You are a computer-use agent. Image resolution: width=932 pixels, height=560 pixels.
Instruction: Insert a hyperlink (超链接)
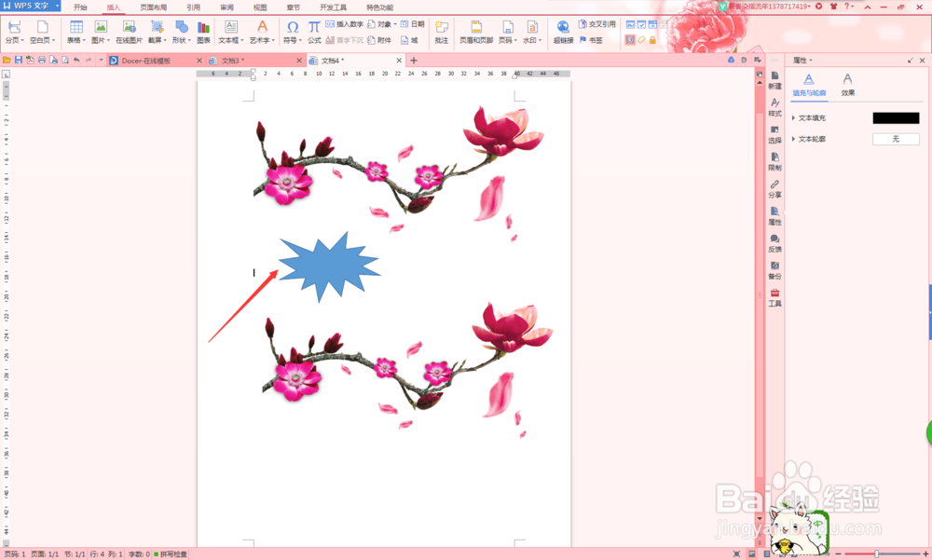[563, 32]
